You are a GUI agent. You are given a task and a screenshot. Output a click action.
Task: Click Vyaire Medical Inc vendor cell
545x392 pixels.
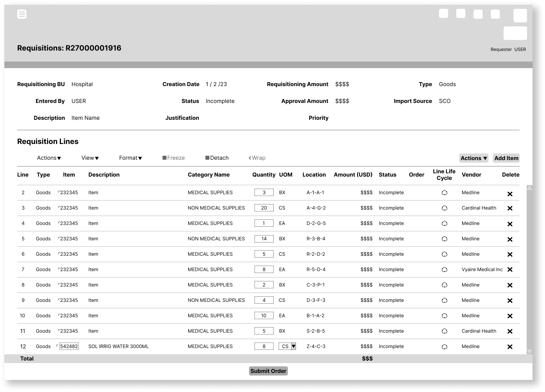click(482, 269)
